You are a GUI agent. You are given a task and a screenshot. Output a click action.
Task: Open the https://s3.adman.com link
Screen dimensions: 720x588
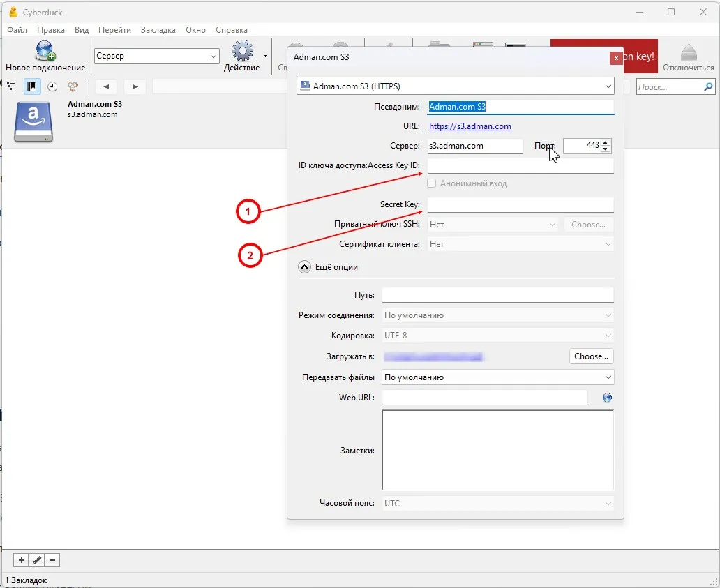tap(470, 126)
